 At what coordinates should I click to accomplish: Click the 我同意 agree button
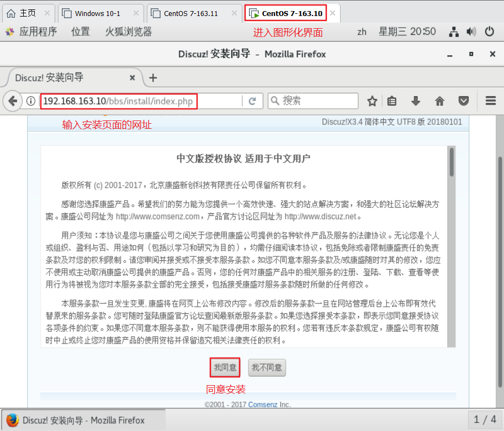click(225, 367)
